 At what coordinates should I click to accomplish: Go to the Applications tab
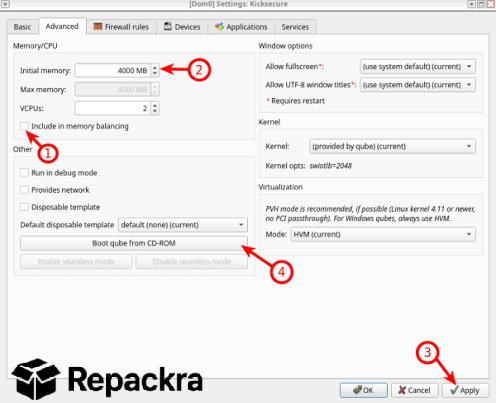241,27
